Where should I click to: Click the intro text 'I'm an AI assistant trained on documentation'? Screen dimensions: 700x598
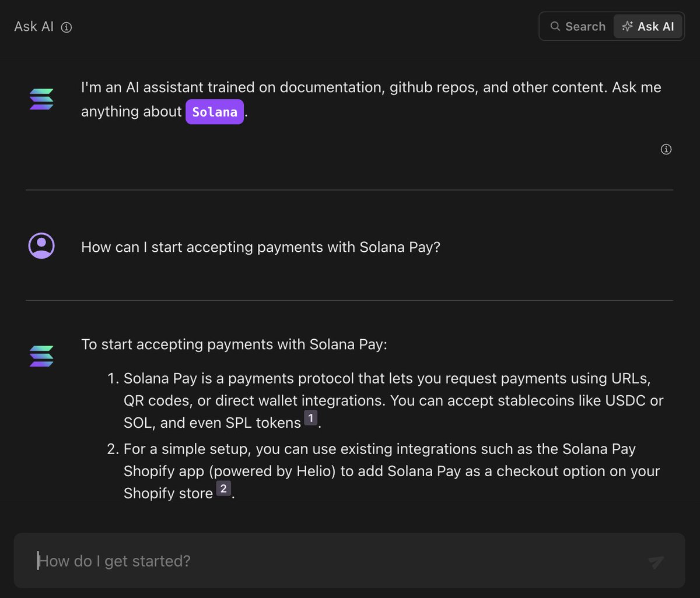point(371,100)
